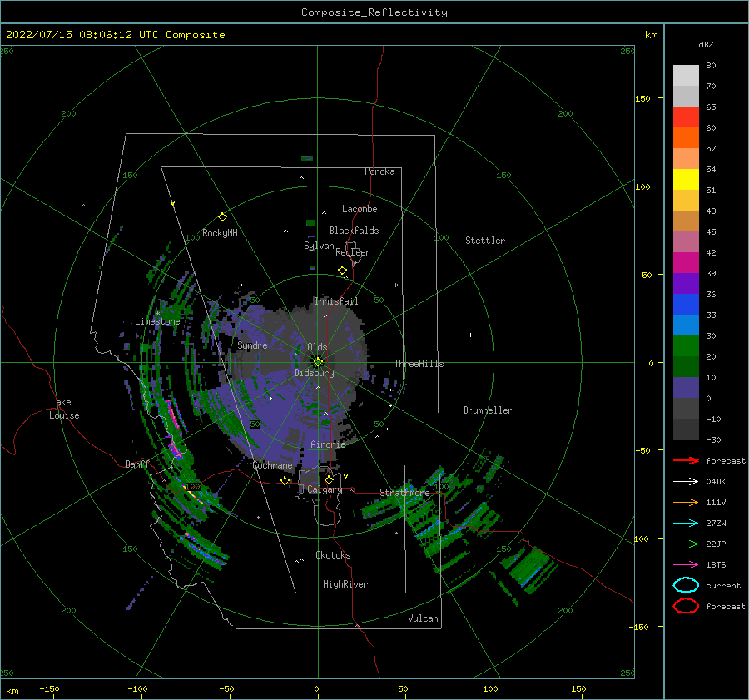Screen dimensions: 749x700
Task: Click the Drumheller city label
Action: [x=488, y=410]
